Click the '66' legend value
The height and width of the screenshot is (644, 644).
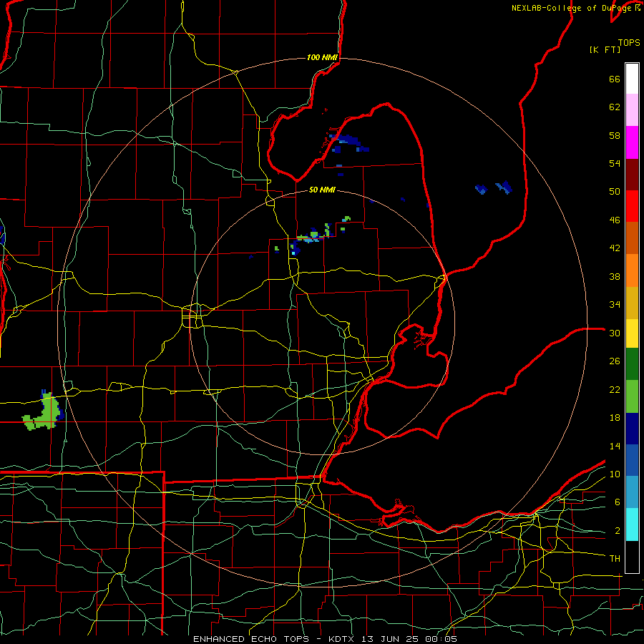pos(615,79)
